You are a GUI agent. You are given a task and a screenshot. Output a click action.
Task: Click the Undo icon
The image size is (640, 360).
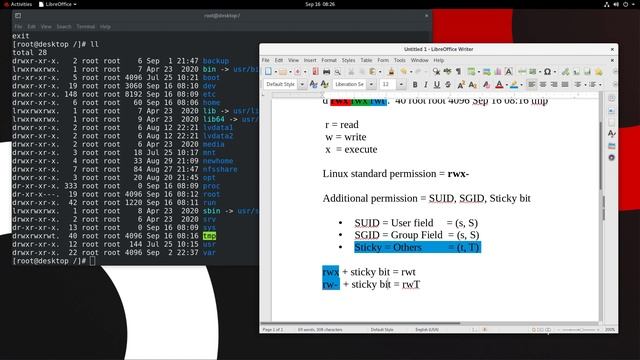[x=404, y=71]
